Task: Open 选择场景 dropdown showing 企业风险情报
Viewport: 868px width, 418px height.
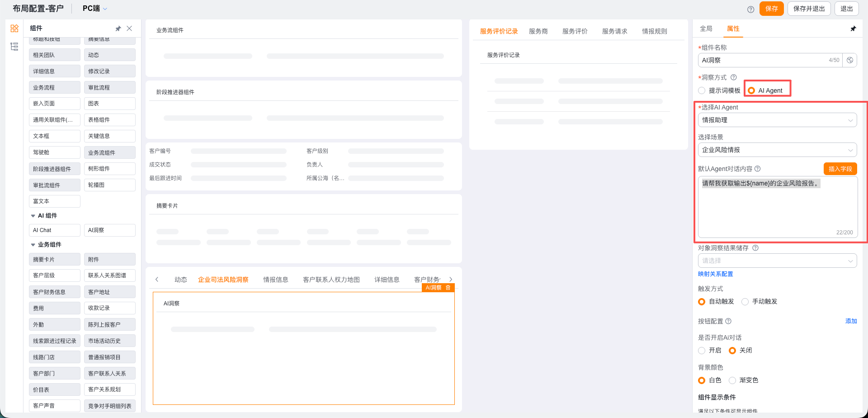Action: tap(778, 150)
